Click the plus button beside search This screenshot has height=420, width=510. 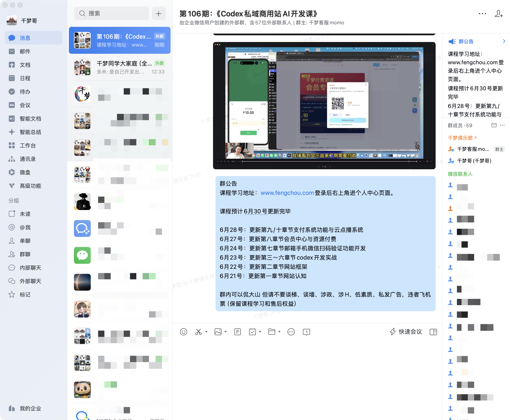pos(159,13)
